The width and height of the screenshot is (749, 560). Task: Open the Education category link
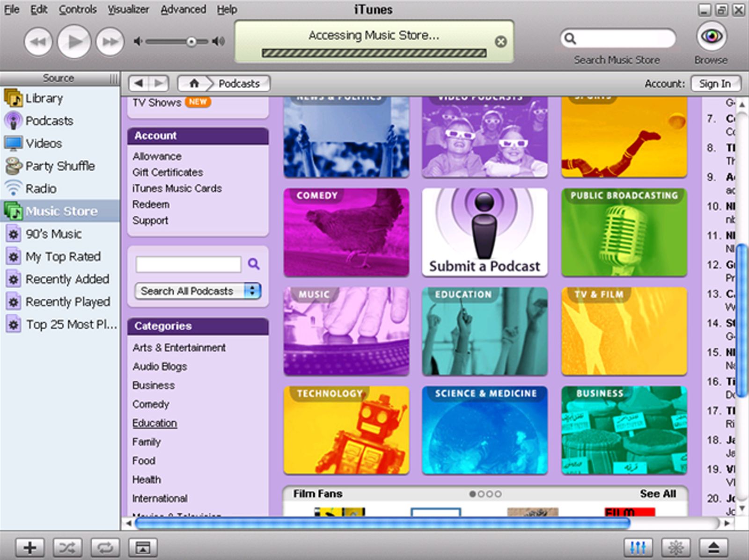point(154,423)
